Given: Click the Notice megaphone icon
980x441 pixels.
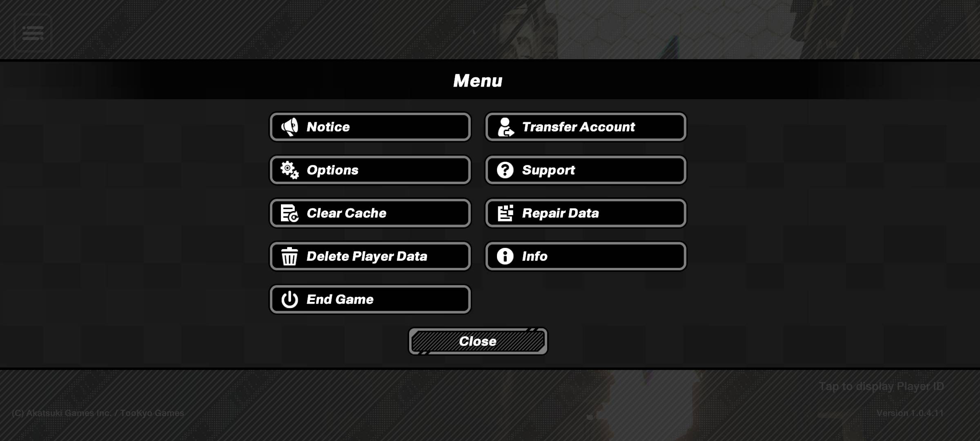Looking at the screenshot, I should coord(290,127).
